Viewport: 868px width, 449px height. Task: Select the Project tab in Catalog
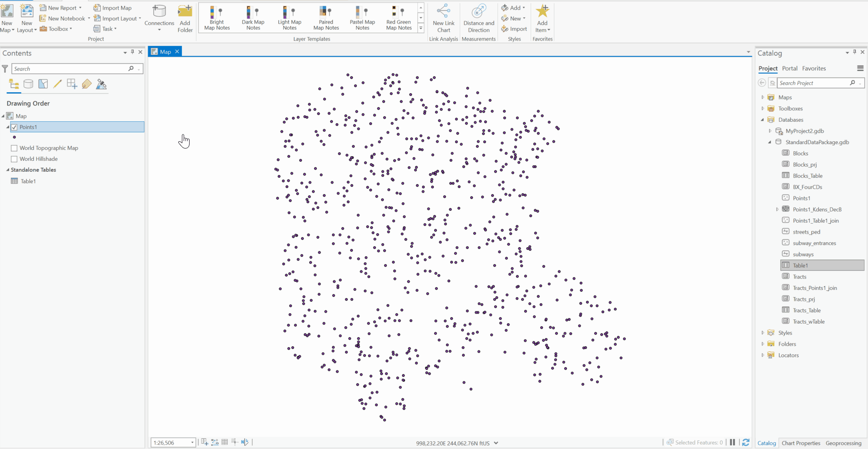(x=768, y=68)
